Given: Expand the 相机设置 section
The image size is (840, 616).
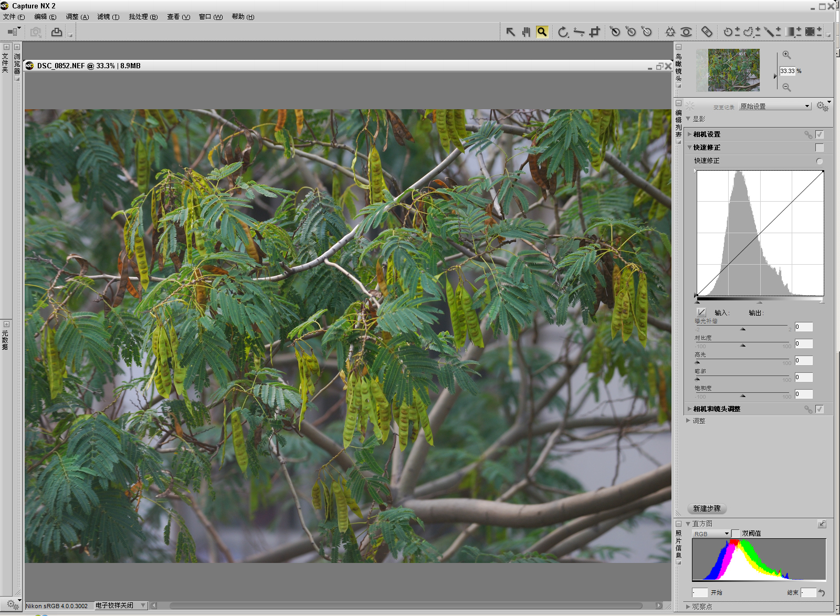Looking at the screenshot, I should pos(689,134).
